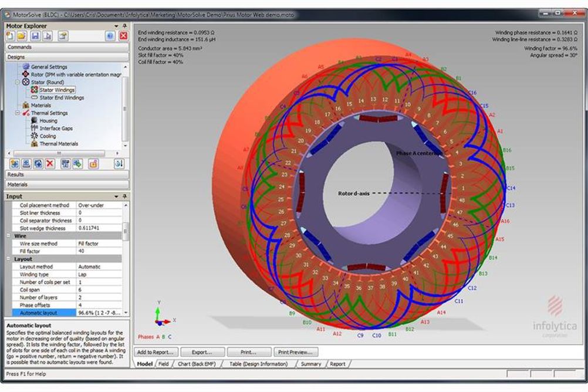Select the Winding type value Lap

99,274
